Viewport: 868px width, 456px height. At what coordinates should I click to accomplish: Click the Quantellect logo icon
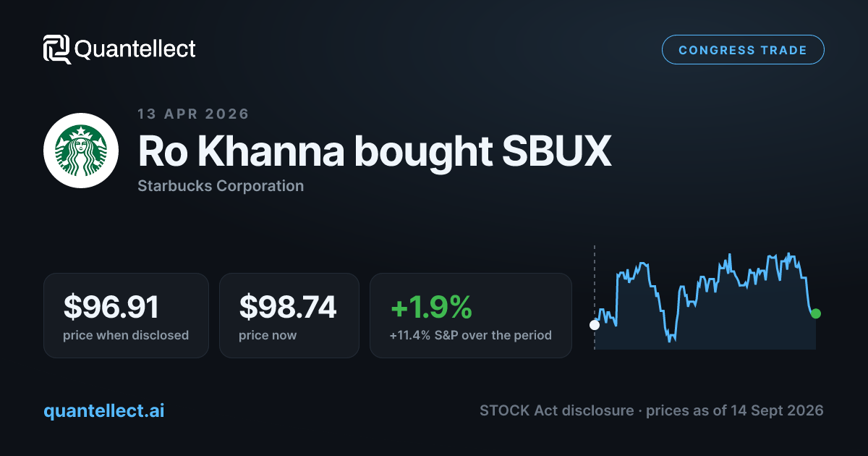(57, 49)
